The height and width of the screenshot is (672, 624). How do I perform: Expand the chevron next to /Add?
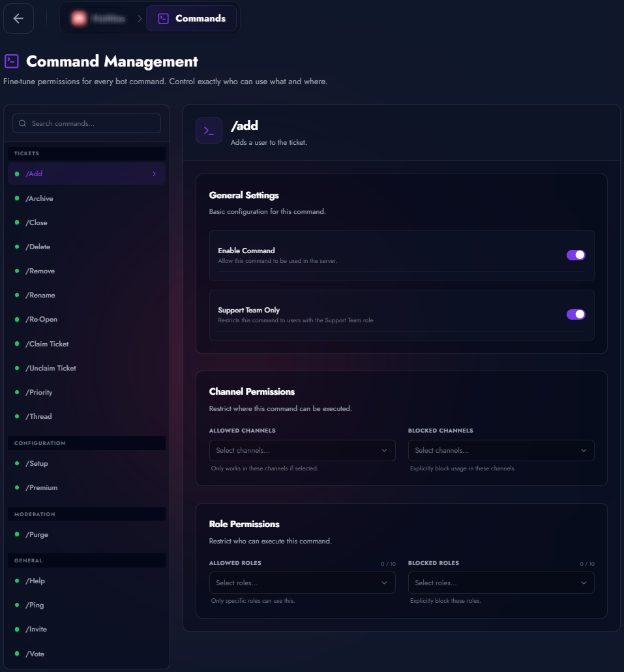click(x=155, y=174)
